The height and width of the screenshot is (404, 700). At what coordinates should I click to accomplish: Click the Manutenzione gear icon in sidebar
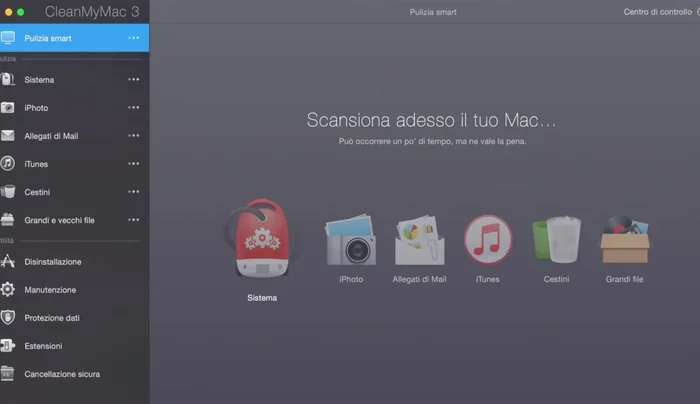[x=8, y=289]
